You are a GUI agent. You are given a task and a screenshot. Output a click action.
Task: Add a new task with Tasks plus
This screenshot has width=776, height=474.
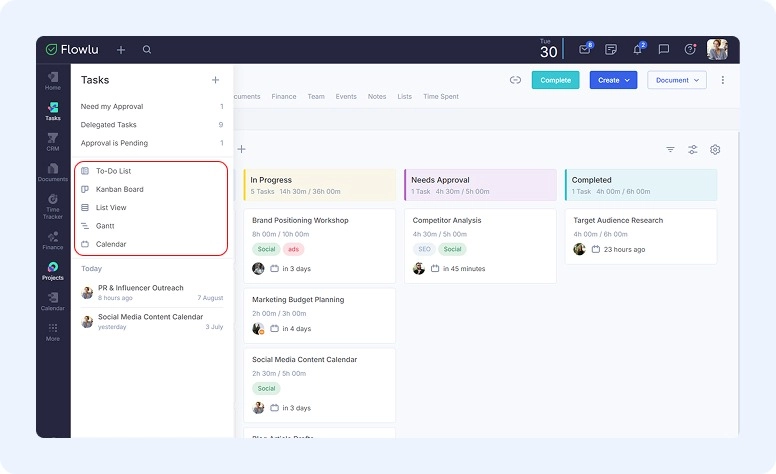click(x=215, y=80)
